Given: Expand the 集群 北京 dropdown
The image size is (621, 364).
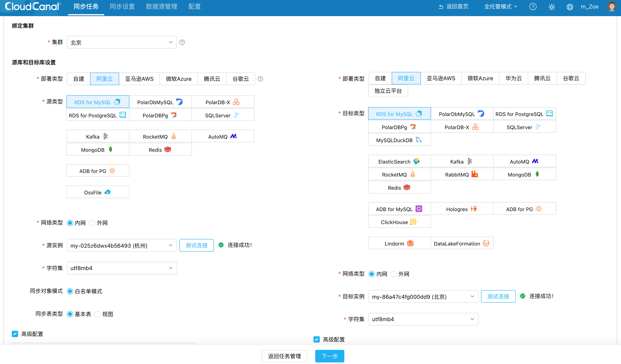Looking at the screenshot, I should coord(122,42).
